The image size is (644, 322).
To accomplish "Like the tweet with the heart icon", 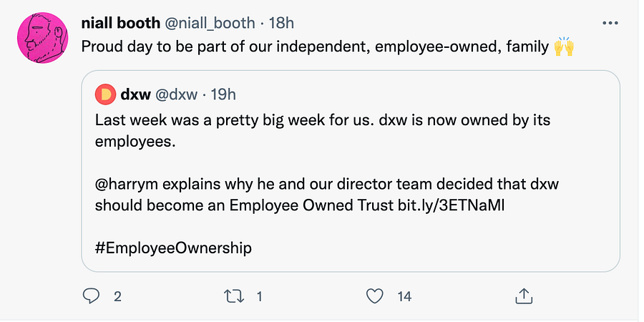I will tap(374, 296).
